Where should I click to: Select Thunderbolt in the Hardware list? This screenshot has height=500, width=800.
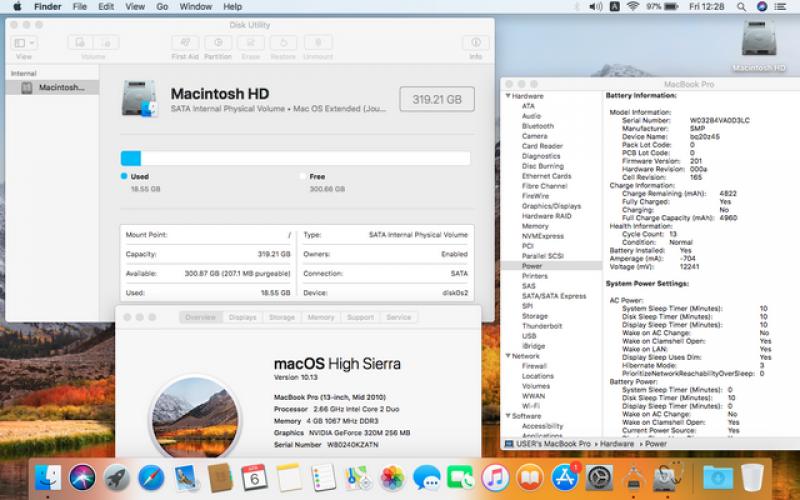coord(542,326)
